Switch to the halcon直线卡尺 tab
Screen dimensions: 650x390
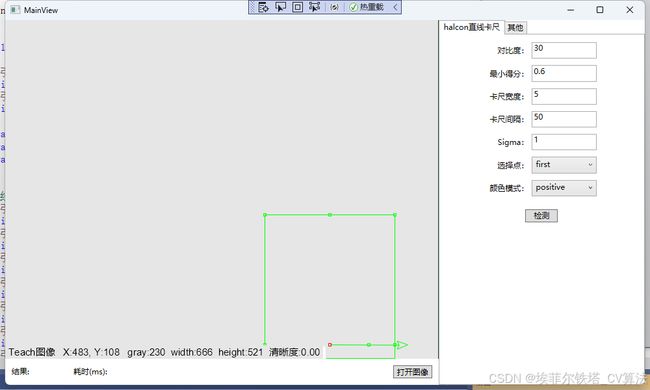point(471,27)
